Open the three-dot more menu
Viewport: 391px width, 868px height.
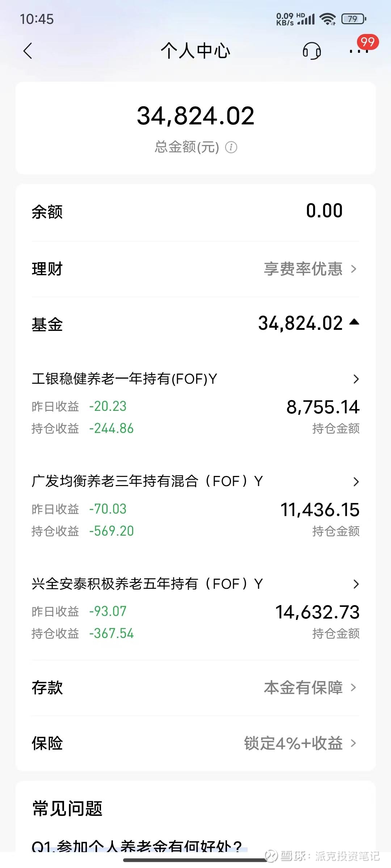tap(358, 52)
